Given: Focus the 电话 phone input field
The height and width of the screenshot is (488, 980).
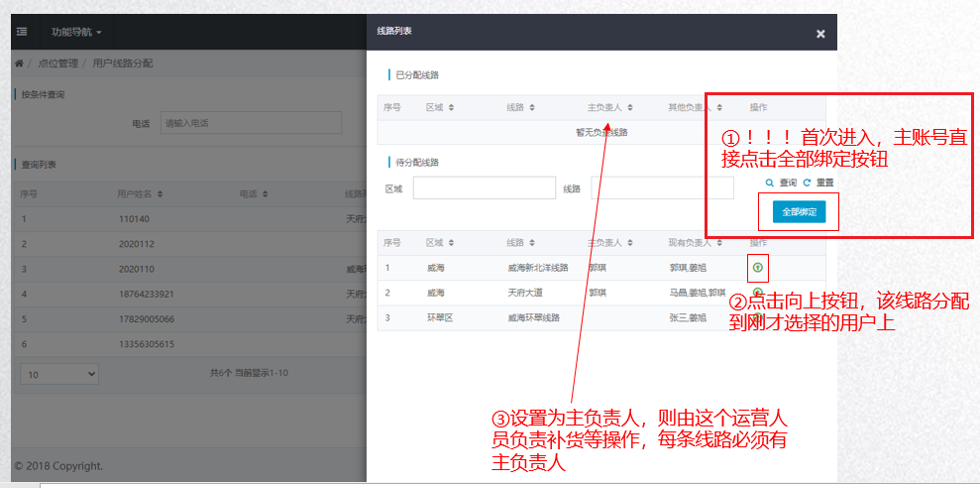Looking at the screenshot, I should pyautogui.click(x=252, y=123).
